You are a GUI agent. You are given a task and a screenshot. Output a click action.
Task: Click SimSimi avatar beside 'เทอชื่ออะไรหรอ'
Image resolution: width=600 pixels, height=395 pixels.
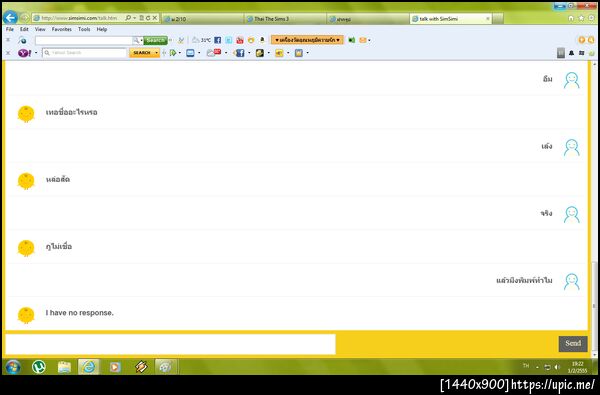(26, 114)
